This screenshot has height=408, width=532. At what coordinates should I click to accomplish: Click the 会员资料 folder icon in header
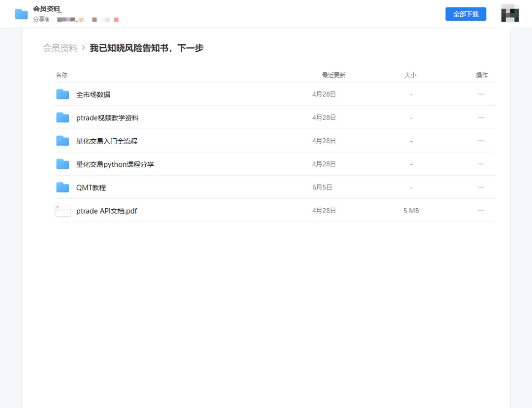click(21, 14)
